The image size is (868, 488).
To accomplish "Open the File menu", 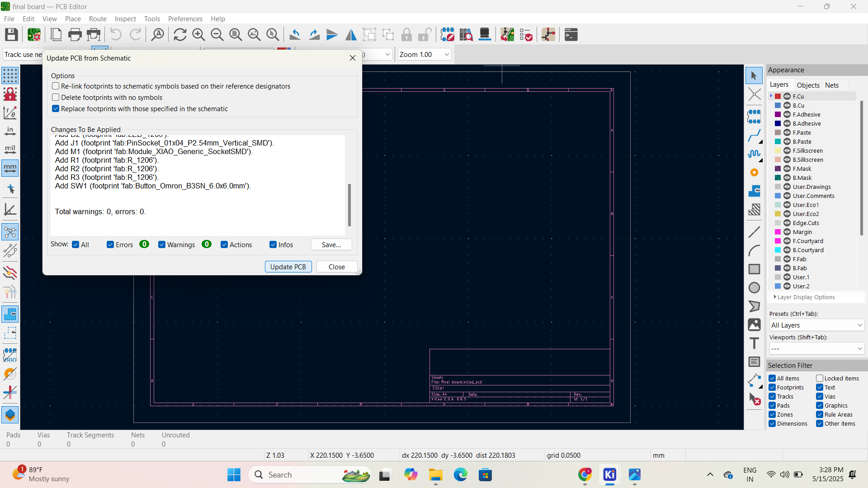I will (9, 19).
